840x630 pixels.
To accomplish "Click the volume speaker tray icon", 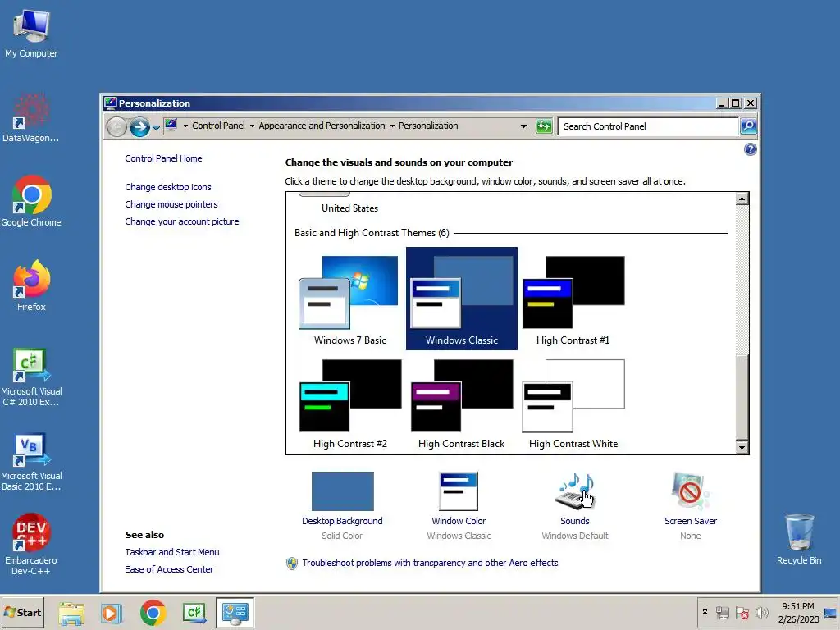I will pyautogui.click(x=761, y=612).
